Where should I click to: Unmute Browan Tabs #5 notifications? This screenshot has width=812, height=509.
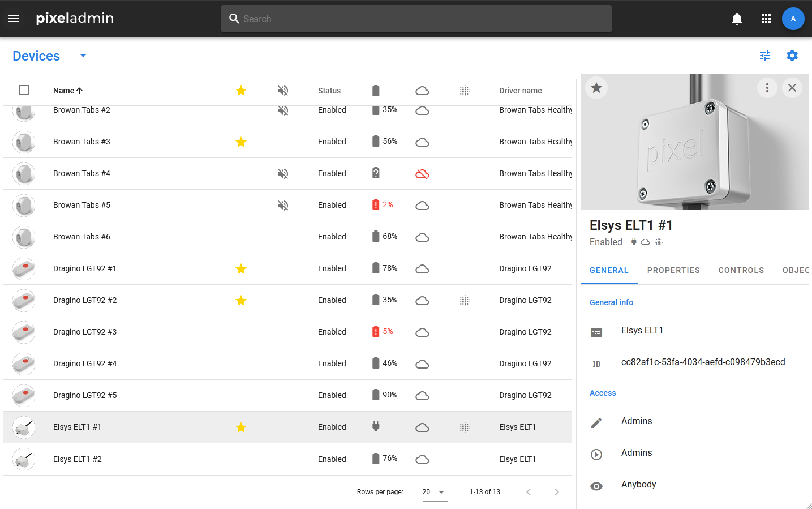coord(283,206)
